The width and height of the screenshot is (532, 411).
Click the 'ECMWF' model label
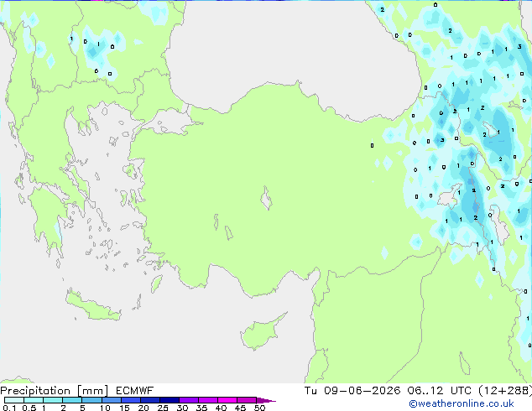(135, 391)
